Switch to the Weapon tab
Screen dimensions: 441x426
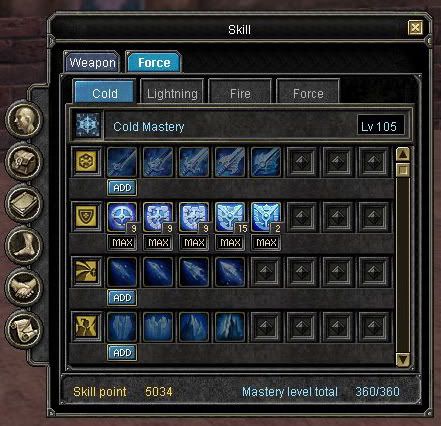coord(92,62)
